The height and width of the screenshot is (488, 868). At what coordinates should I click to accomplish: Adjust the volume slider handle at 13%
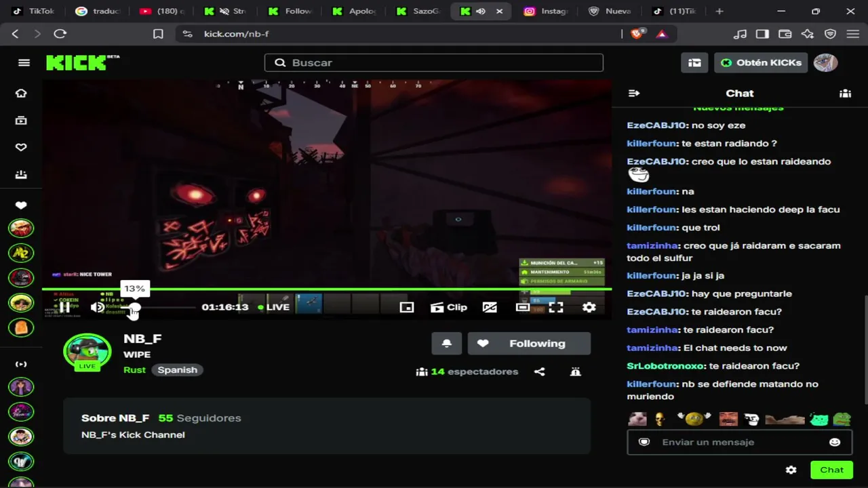pos(135,308)
